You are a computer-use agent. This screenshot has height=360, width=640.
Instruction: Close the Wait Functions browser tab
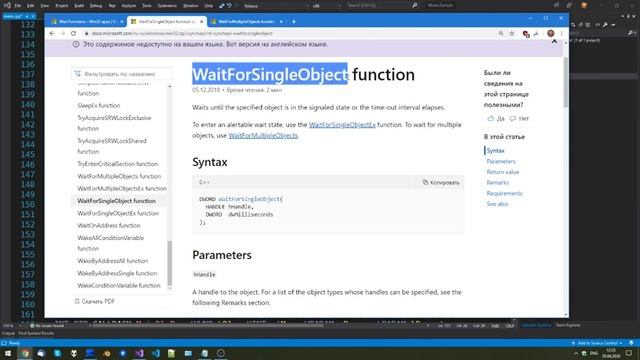tap(122, 22)
